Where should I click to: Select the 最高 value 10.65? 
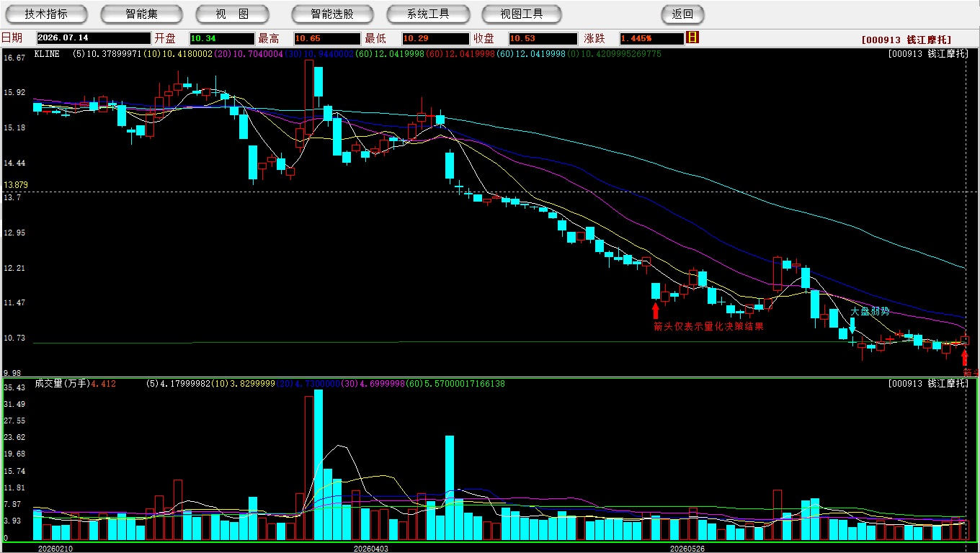click(x=326, y=38)
